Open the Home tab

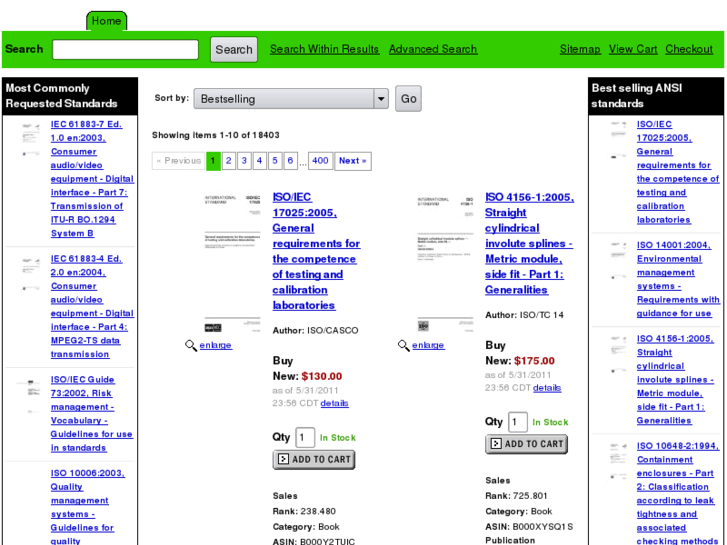[x=106, y=21]
